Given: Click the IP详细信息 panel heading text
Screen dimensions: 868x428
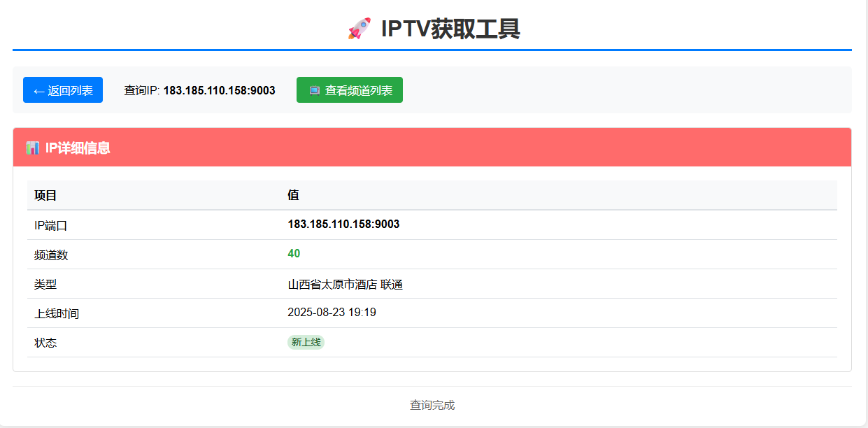Looking at the screenshot, I should point(78,148).
